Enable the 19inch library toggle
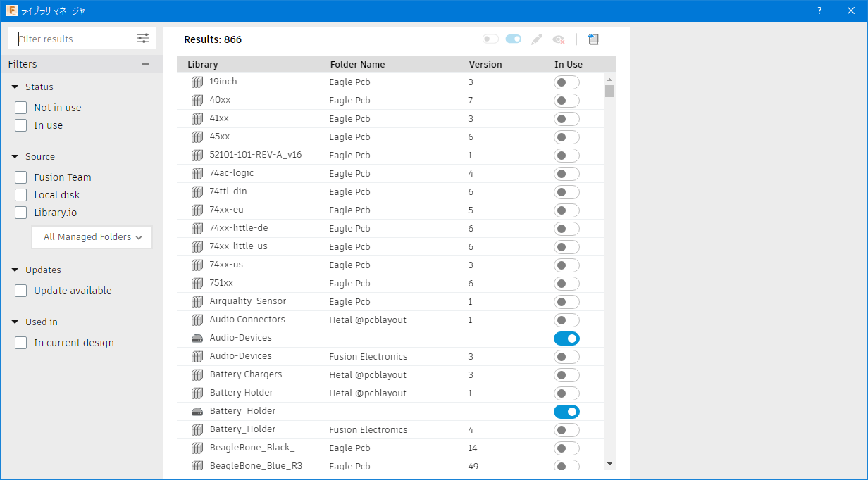Viewport: 868px width, 480px height. tap(566, 82)
